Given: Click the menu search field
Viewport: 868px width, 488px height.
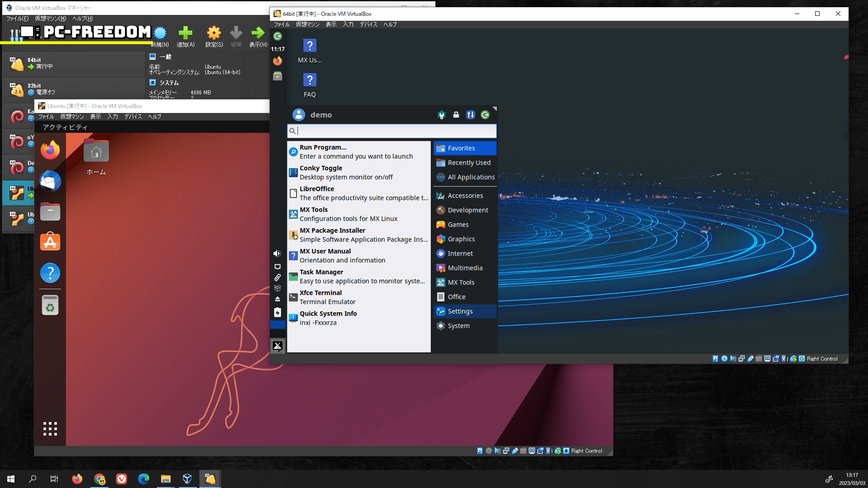Looking at the screenshot, I should (392, 131).
